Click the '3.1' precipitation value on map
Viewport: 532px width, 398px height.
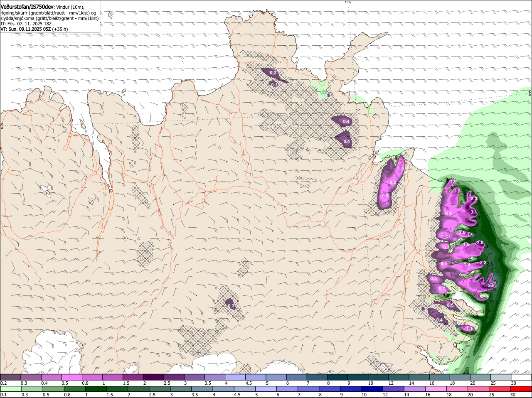point(473,212)
